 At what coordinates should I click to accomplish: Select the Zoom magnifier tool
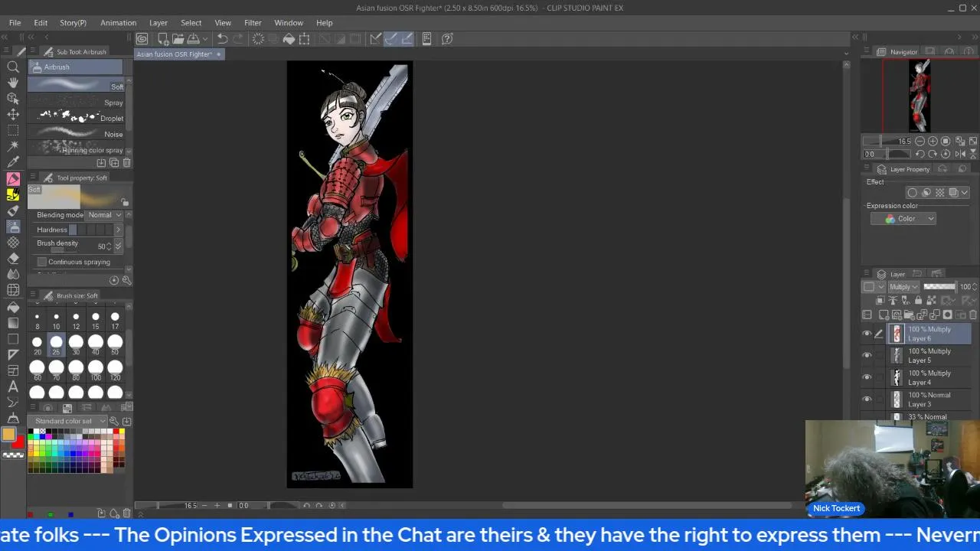pos(13,67)
